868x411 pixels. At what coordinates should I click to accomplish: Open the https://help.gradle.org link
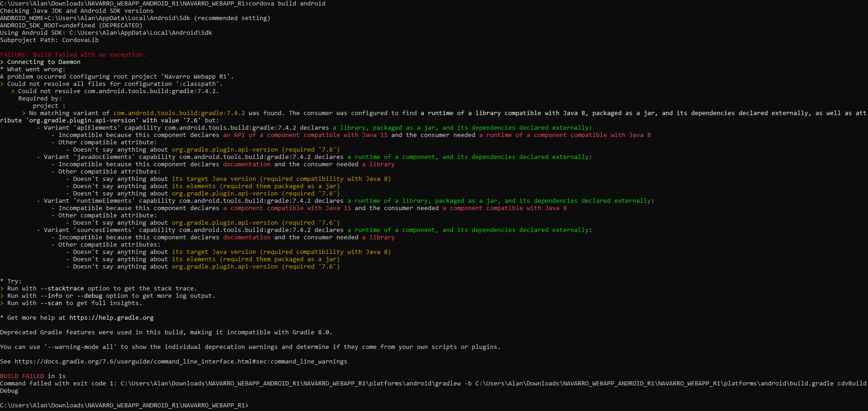click(112, 318)
